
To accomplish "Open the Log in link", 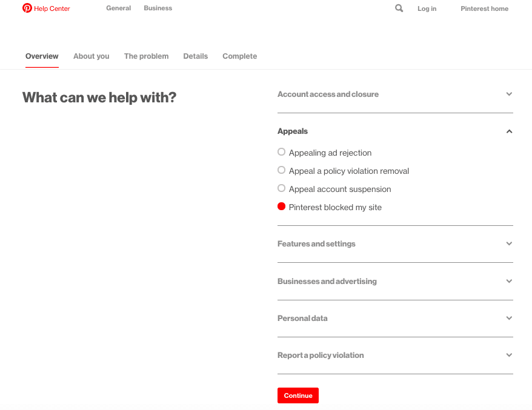I will click(x=427, y=9).
